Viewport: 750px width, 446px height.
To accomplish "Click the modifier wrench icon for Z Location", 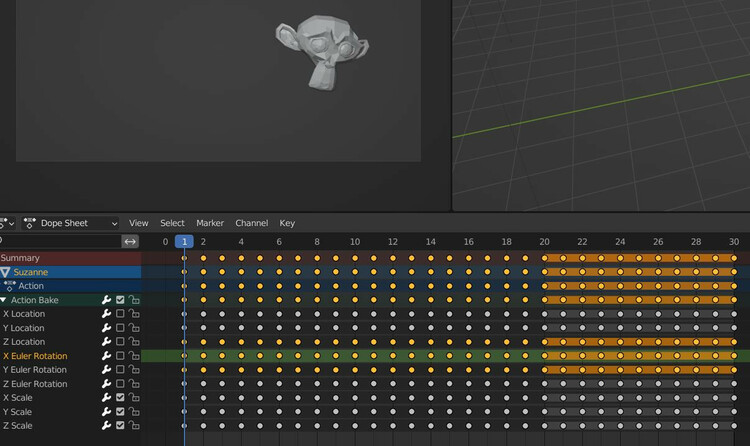I will coord(106,342).
